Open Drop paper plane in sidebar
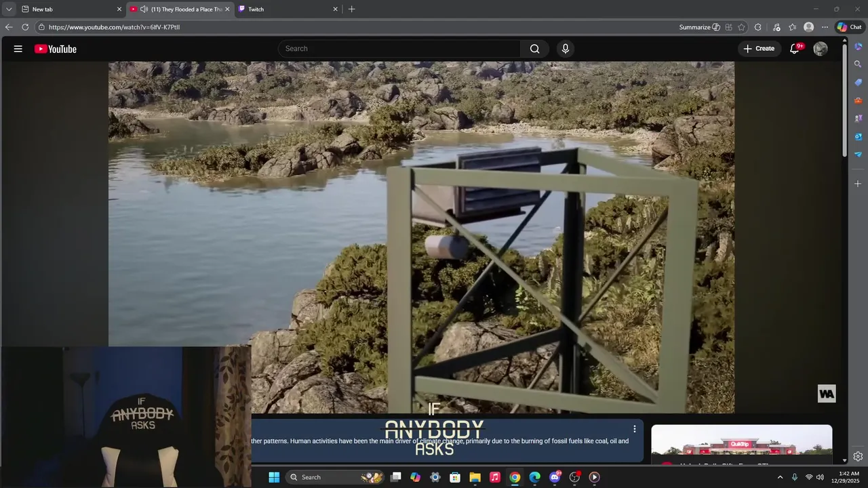868x488 pixels. click(858, 154)
